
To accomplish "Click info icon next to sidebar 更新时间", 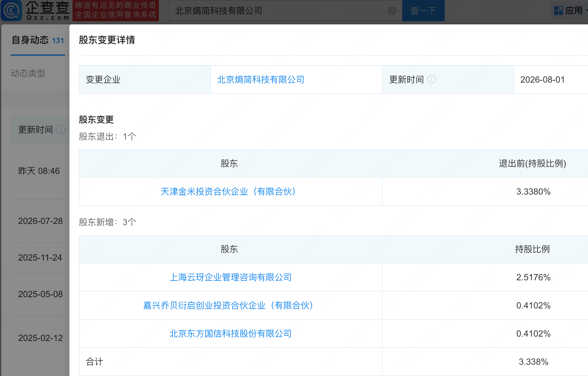I will tap(60, 130).
